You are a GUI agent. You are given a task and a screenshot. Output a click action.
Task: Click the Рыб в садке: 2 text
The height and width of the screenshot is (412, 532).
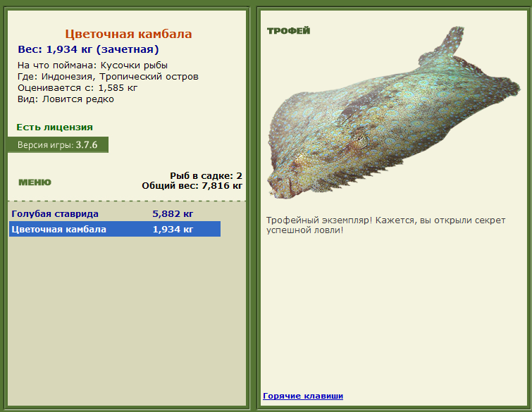[x=206, y=175]
